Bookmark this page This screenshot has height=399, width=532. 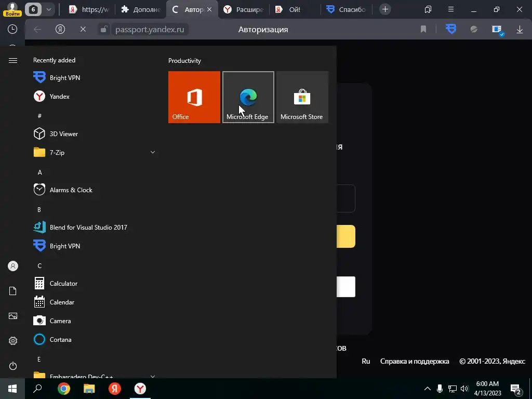pyautogui.click(x=423, y=30)
